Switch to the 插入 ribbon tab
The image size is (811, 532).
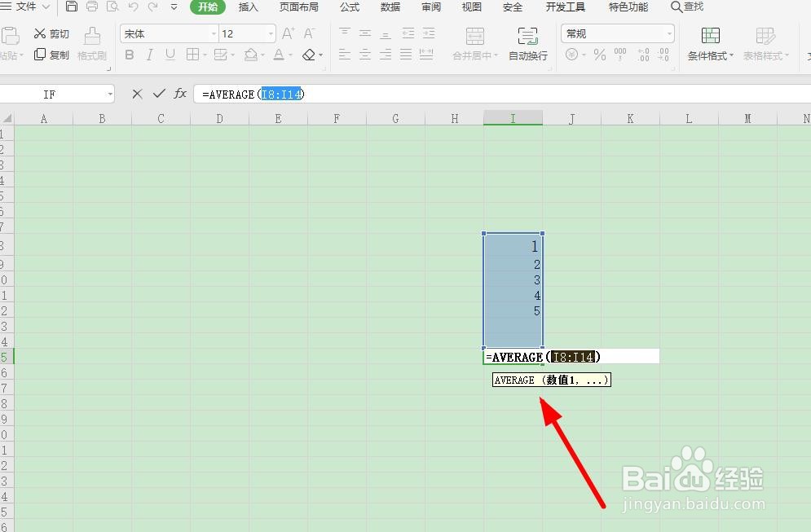(249, 7)
